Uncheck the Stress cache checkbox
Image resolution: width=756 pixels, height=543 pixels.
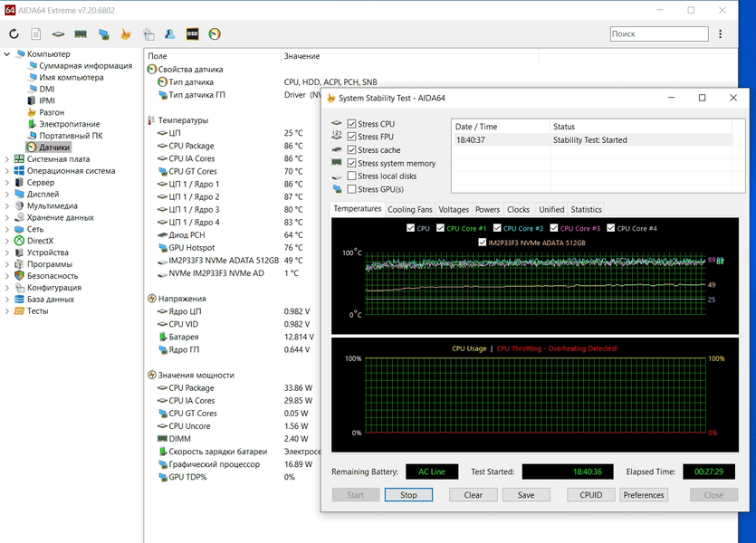pos(351,150)
